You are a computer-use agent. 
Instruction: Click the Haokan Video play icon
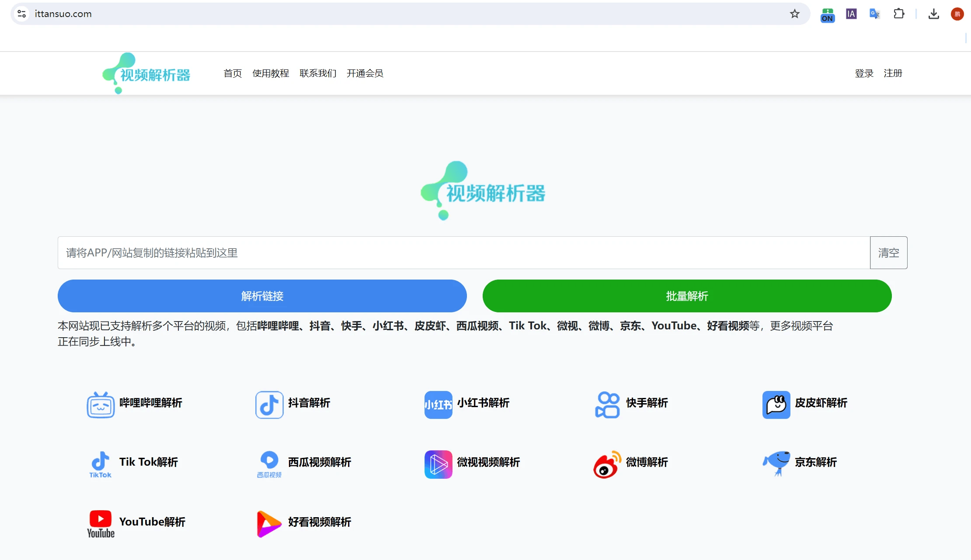pyautogui.click(x=269, y=524)
